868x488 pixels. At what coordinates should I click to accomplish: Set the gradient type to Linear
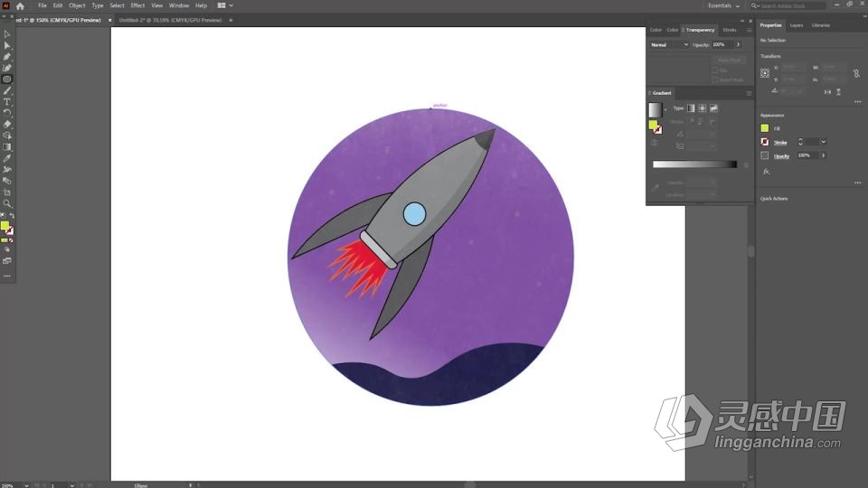point(691,108)
